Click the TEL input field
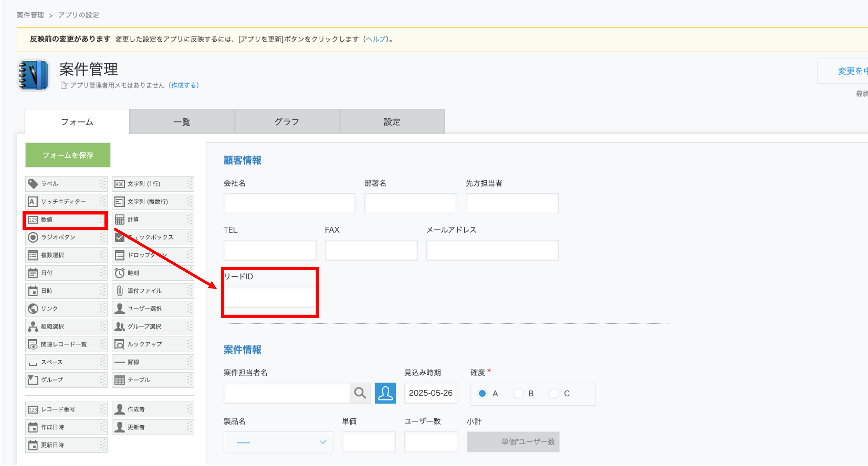Viewport: 868px width, 466px height. click(x=270, y=250)
